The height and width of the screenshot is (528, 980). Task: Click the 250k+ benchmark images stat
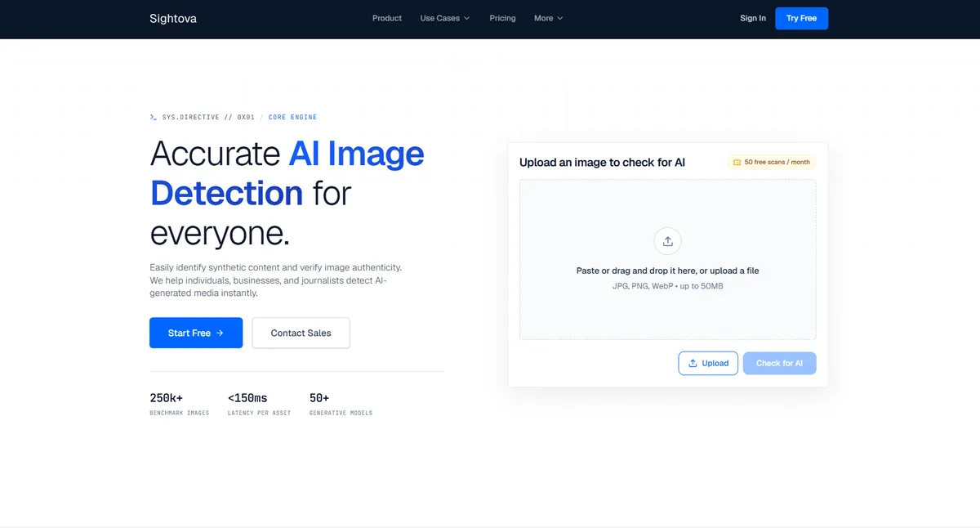(x=180, y=404)
